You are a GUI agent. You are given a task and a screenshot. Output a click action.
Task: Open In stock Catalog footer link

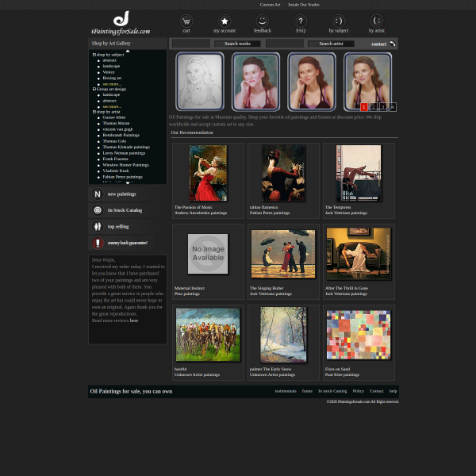click(332, 391)
